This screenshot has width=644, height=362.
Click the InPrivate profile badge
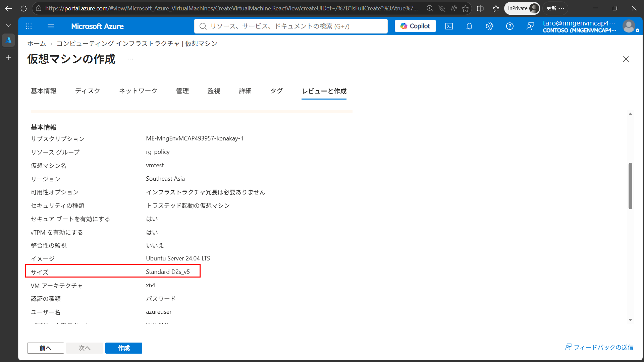coord(522,8)
